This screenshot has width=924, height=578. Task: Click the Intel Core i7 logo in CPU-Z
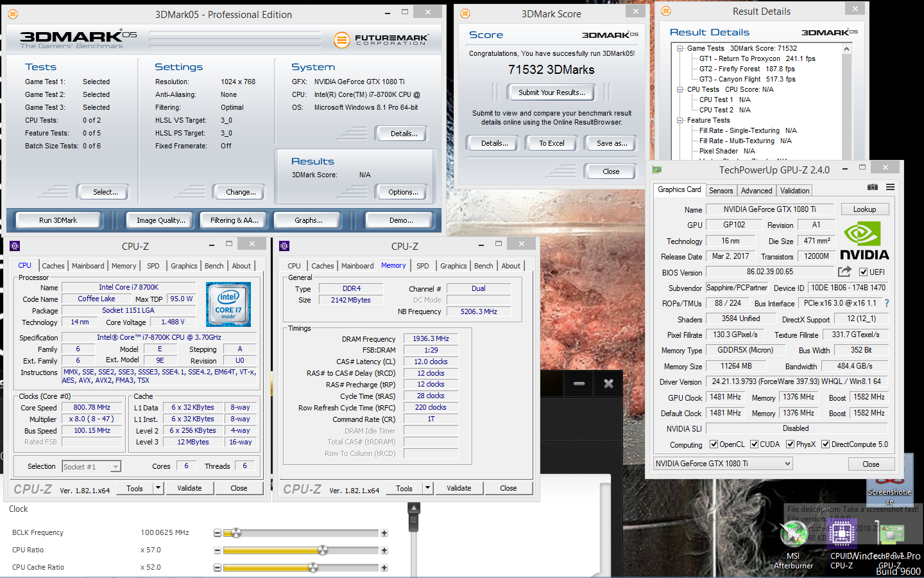[228, 304]
